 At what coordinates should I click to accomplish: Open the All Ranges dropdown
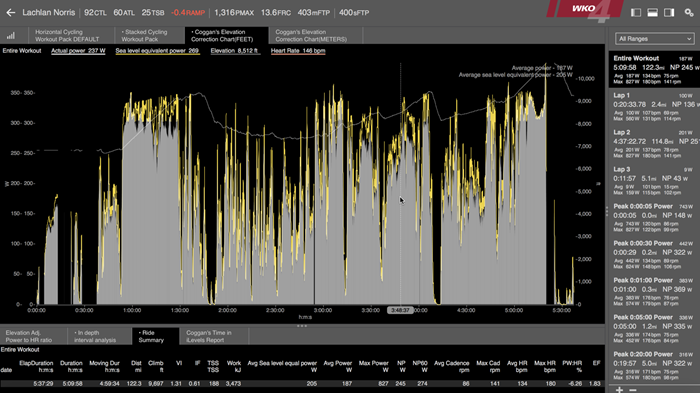point(654,39)
